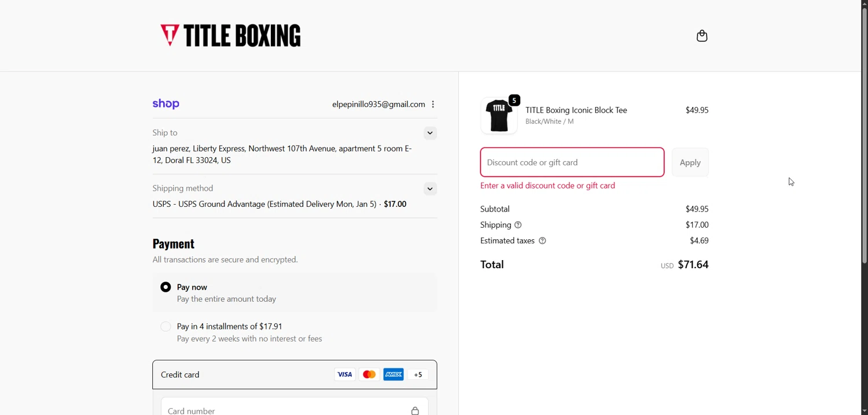Expand the Ship to address dropdown
Viewport: 868px width, 415px height.
coord(430,134)
